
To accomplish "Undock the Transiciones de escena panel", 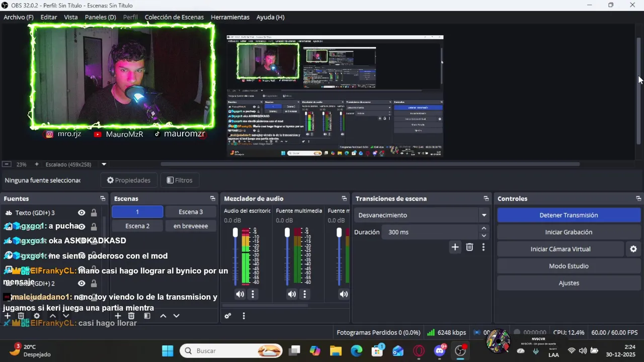I will [486, 199].
